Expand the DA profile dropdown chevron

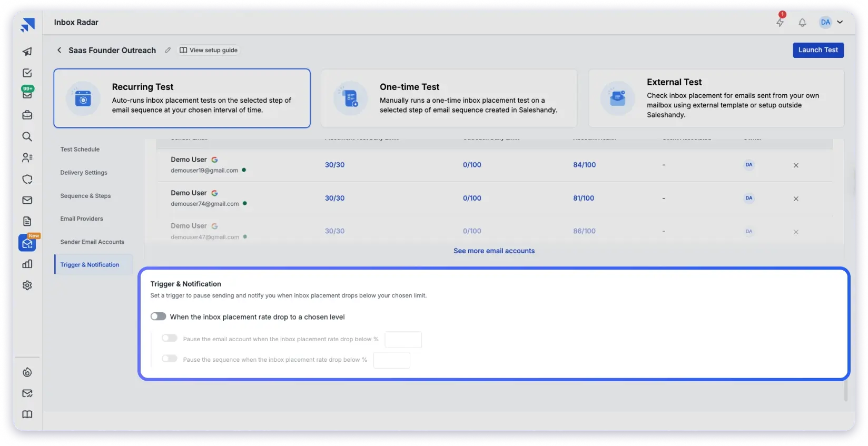coord(840,22)
